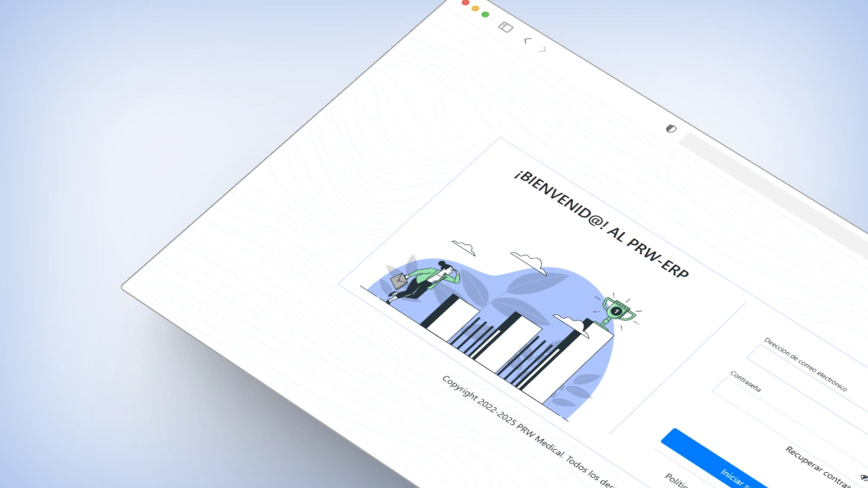
Task: Maximize the window with the green button
Action: tap(485, 14)
